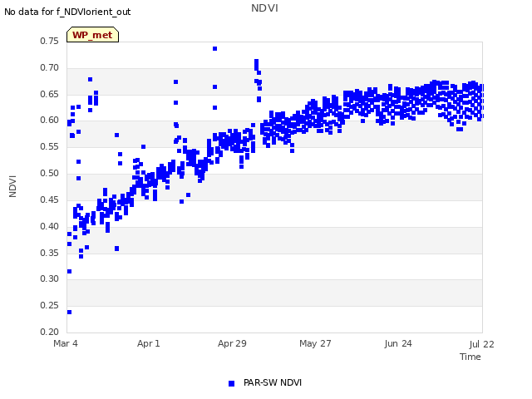Click the lowest data point near 0.24
Screen dimensions: 532x399
(70, 313)
